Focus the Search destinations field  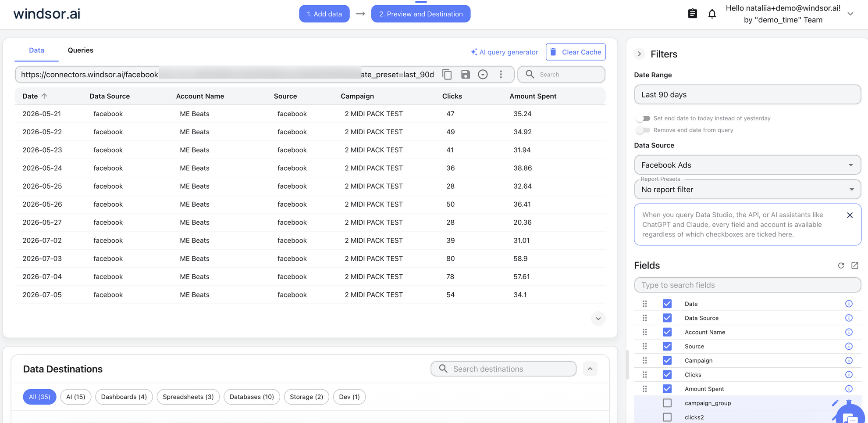tap(503, 369)
